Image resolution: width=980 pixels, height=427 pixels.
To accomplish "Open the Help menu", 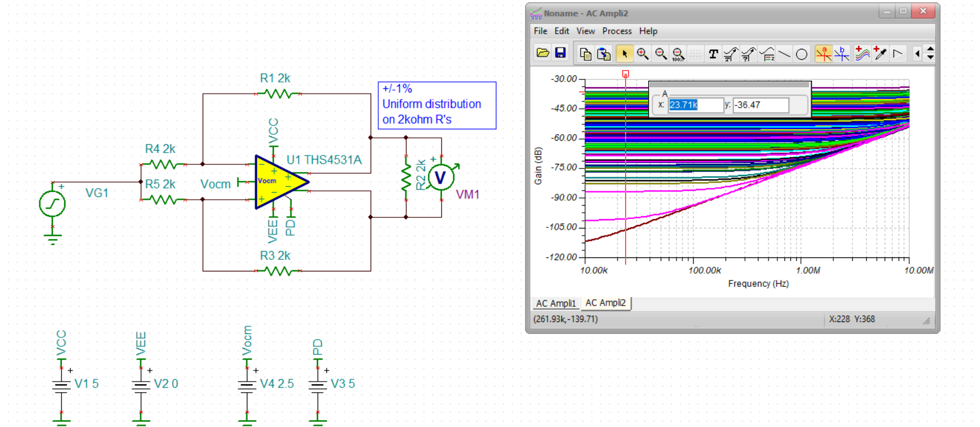I will [648, 31].
